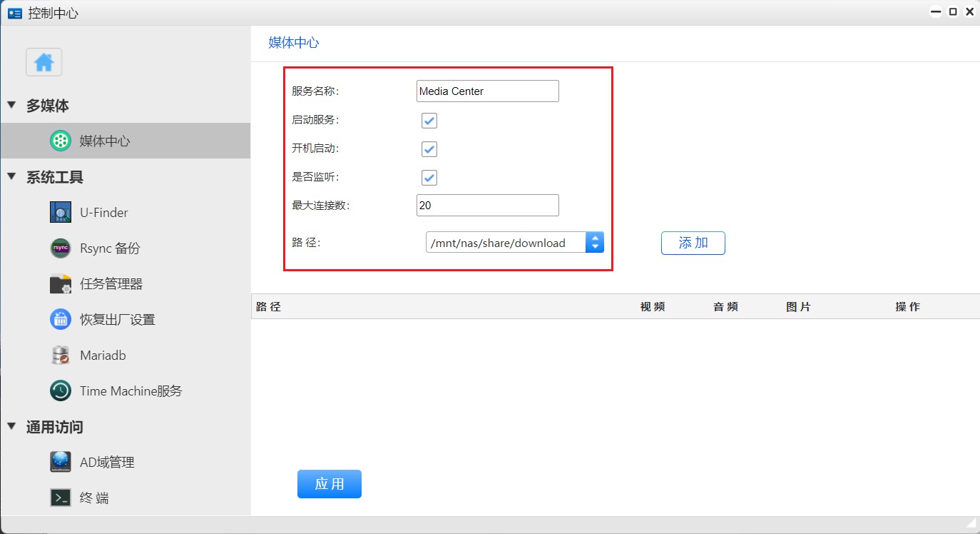Open the 媒体中心 media center icon
The image size is (980, 534).
[61, 141]
